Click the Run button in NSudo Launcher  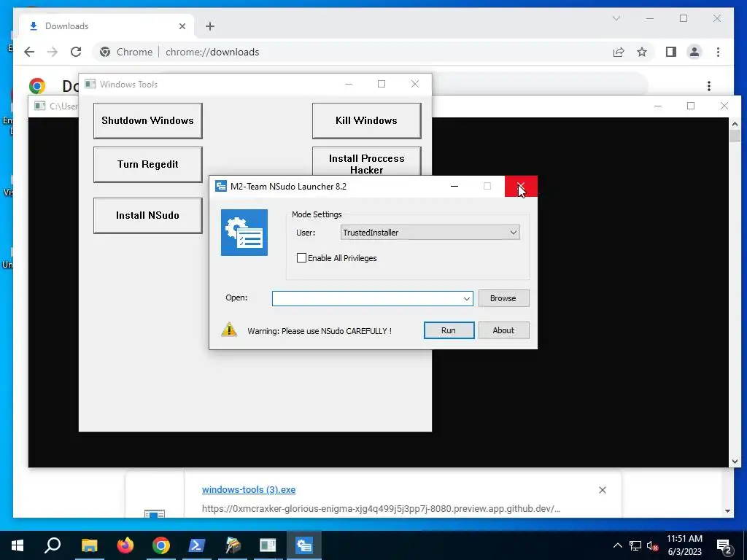pos(449,330)
